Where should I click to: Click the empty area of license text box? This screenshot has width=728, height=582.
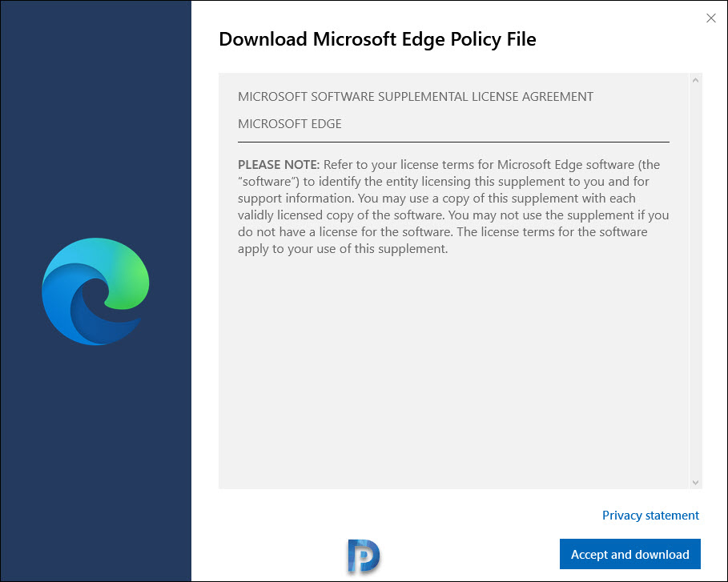pos(453,371)
